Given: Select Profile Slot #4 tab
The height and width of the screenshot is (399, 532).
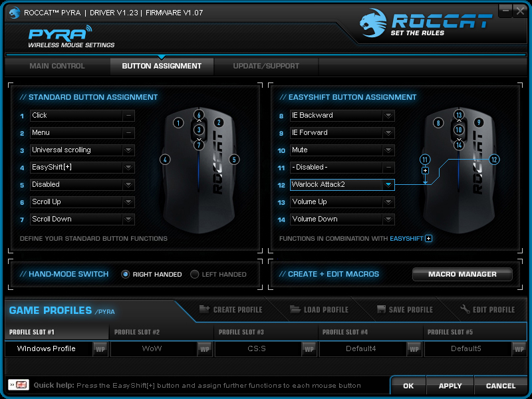Looking at the screenshot, I should (370, 332).
